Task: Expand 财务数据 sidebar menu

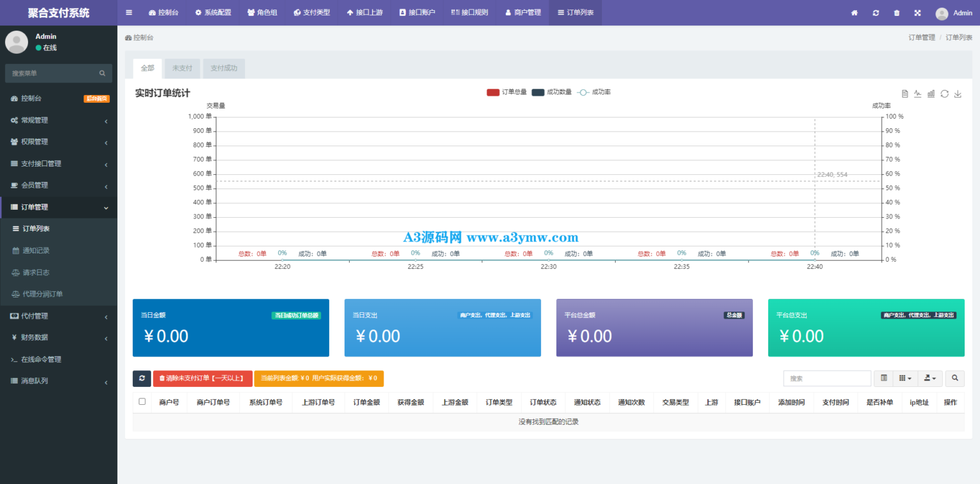Action: (x=59, y=337)
